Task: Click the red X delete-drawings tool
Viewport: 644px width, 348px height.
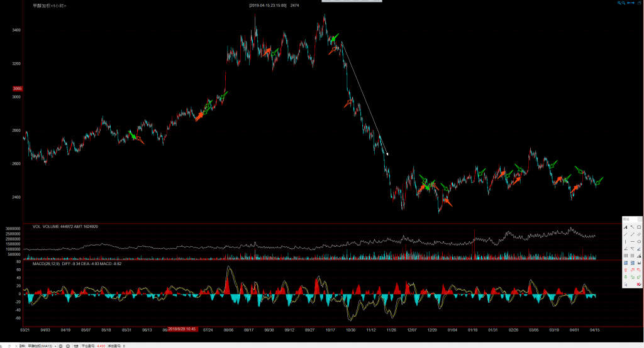Action: 639,284
